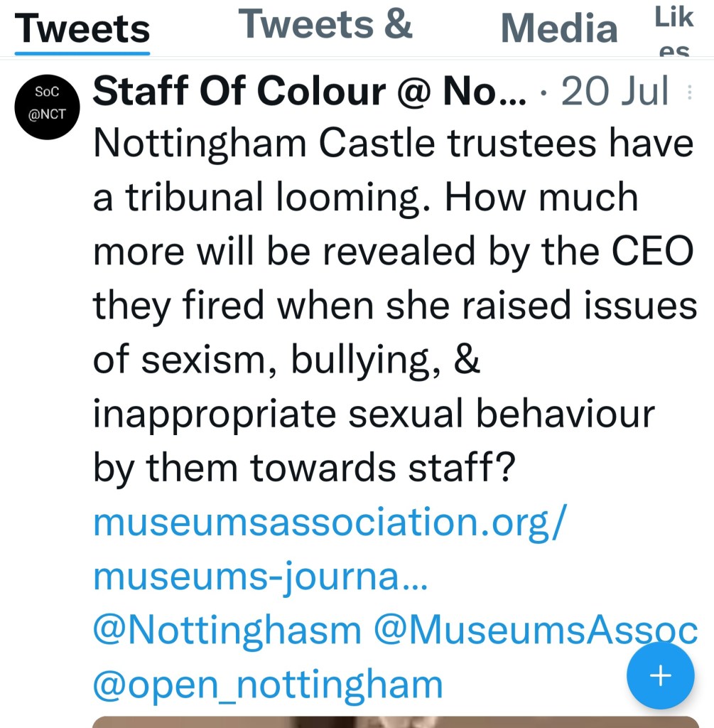The image size is (714, 728).
Task: Click the blue underline beneath the Tweets tab
Action: click(82, 53)
